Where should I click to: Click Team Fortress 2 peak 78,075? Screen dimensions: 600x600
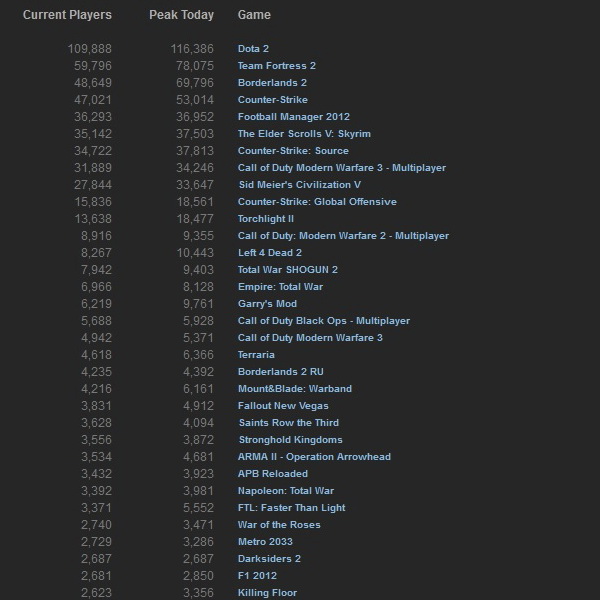tap(194, 66)
